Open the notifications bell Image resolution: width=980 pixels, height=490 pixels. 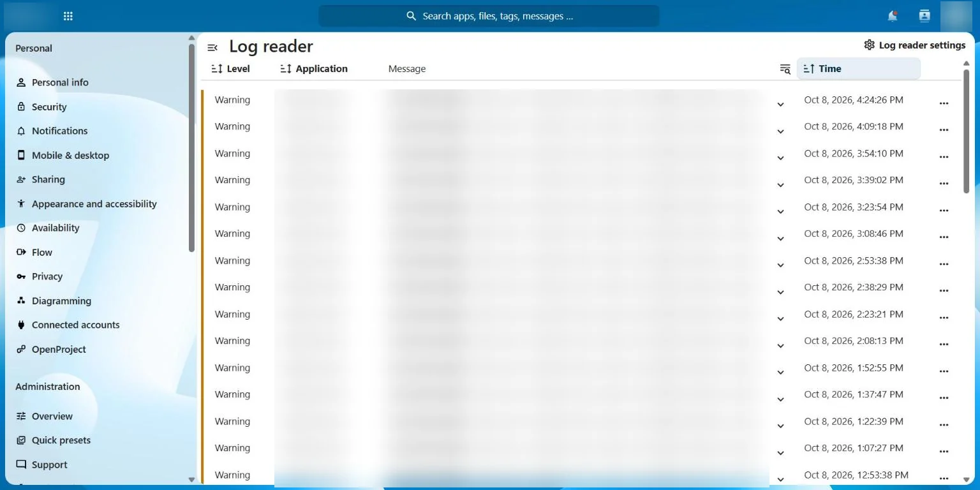pyautogui.click(x=893, y=16)
